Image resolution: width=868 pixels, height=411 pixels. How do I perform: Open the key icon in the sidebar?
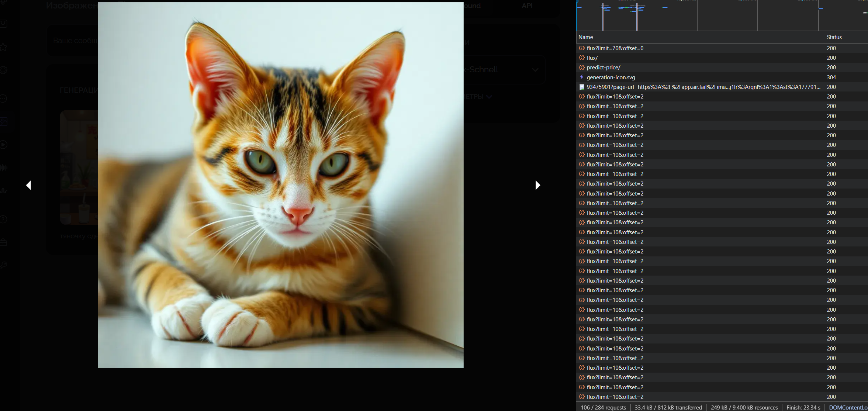3,266
